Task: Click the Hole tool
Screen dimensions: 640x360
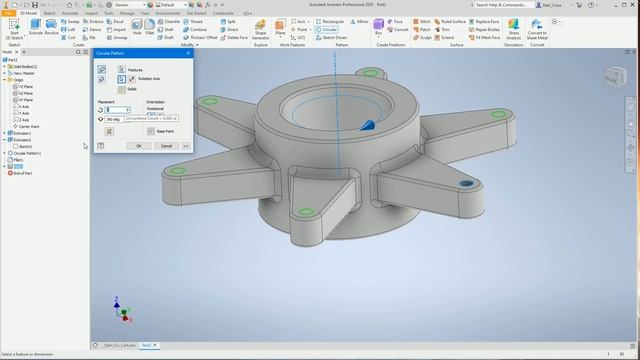Action: click(137, 27)
